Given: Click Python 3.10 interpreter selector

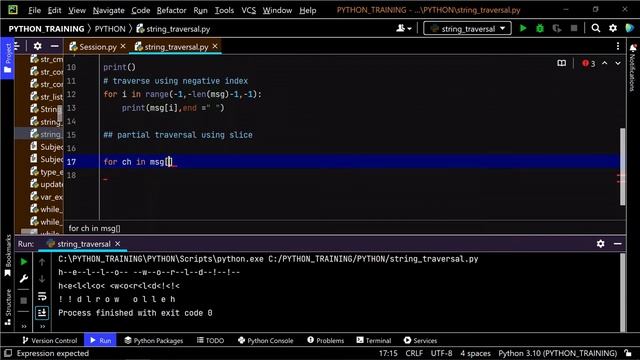Looking at the screenshot, I should tap(557, 353).
